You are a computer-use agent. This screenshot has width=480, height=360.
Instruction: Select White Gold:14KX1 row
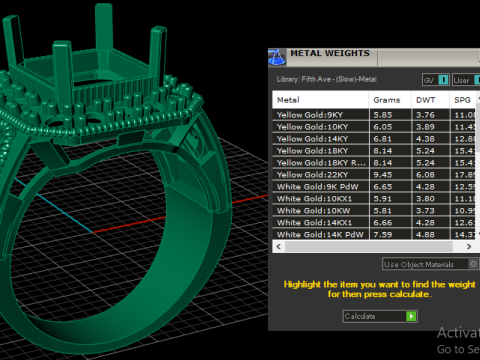pyautogui.click(x=374, y=223)
